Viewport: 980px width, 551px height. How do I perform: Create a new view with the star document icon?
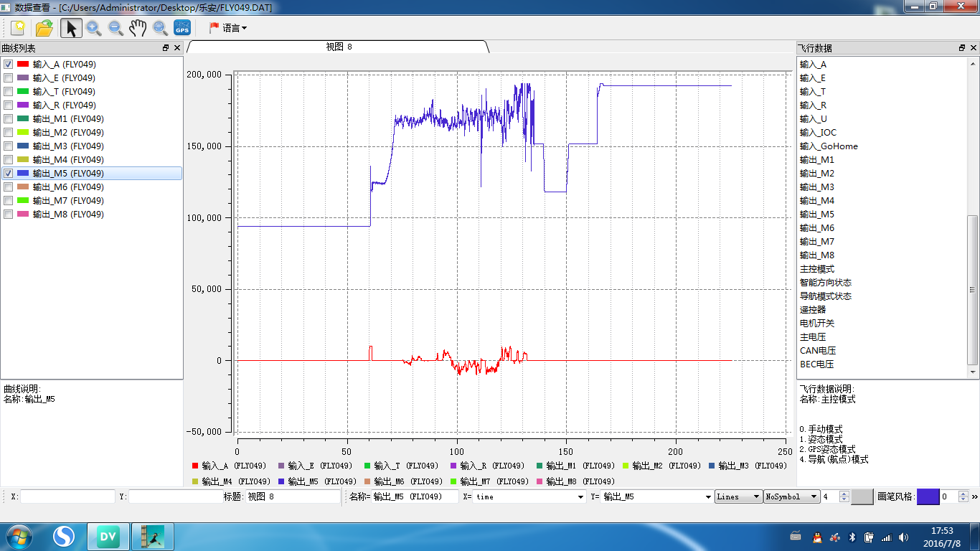[18, 28]
